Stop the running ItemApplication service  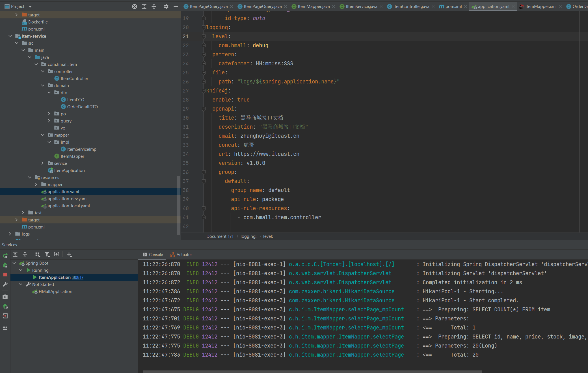tap(5, 275)
